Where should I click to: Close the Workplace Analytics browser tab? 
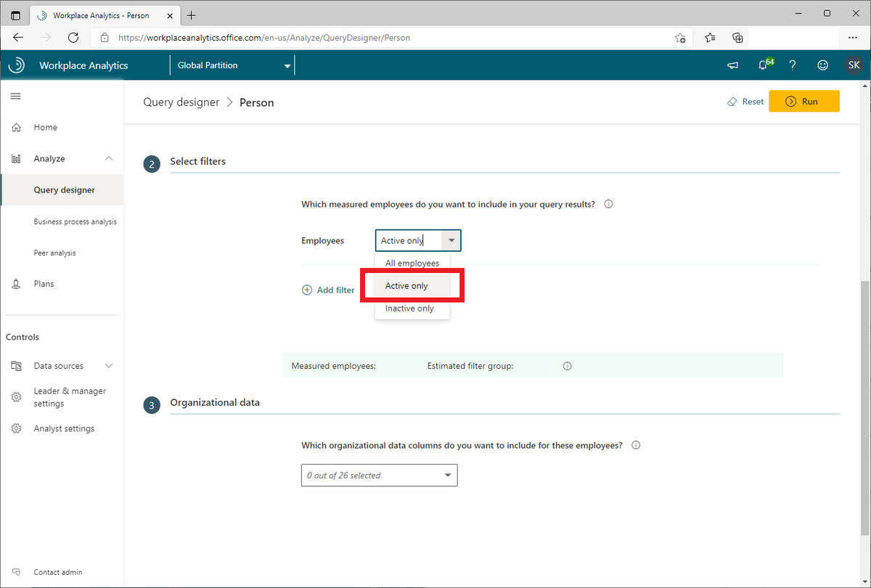pyautogui.click(x=169, y=15)
